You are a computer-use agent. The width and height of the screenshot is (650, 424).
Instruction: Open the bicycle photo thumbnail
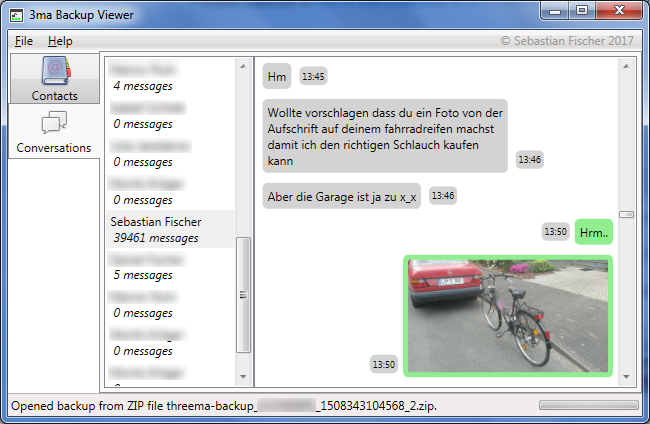coord(508,316)
